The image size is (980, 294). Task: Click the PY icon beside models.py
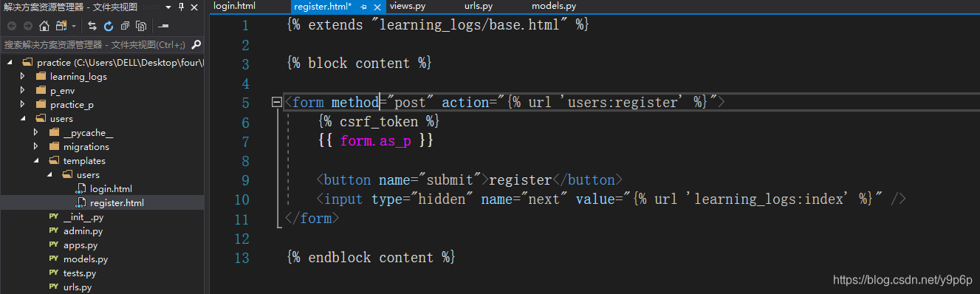53,259
